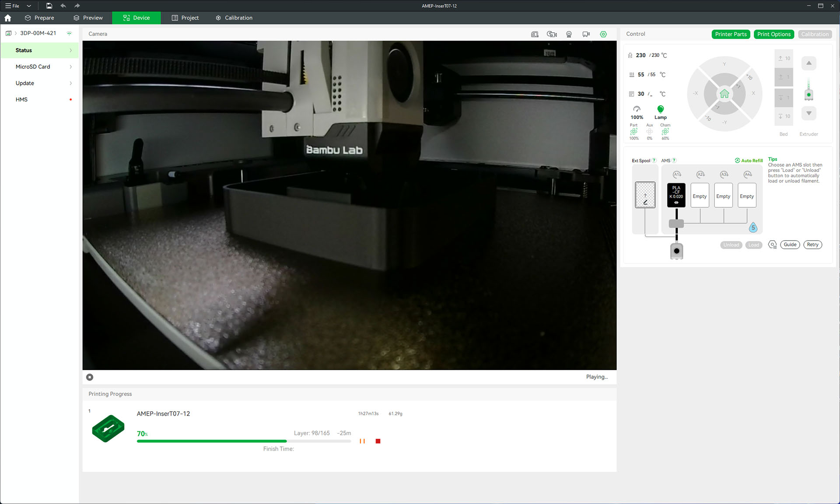Toggle the Lamp light
840x504 pixels.
pyautogui.click(x=660, y=109)
